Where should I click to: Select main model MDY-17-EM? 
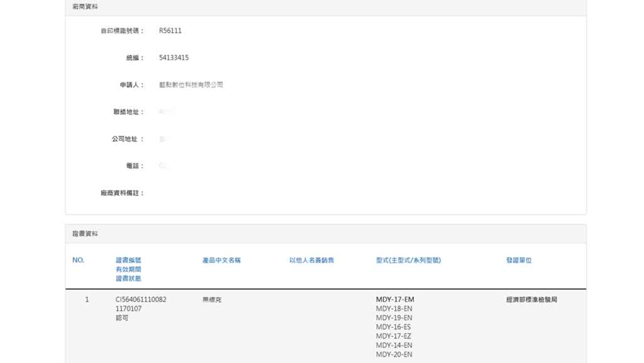(395, 300)
